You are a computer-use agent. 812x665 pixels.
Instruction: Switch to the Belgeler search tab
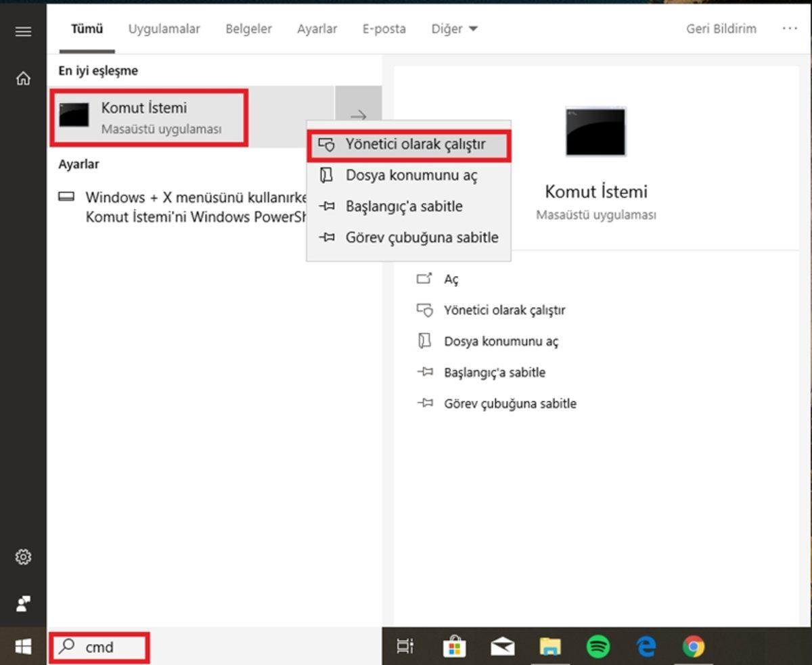tap(248, 28)
